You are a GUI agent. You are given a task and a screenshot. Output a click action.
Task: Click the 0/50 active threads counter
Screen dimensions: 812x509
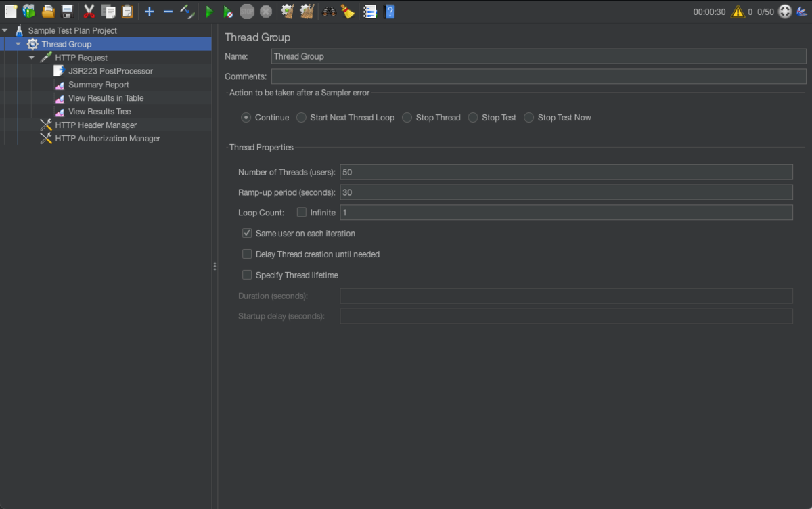coord(765,12)
